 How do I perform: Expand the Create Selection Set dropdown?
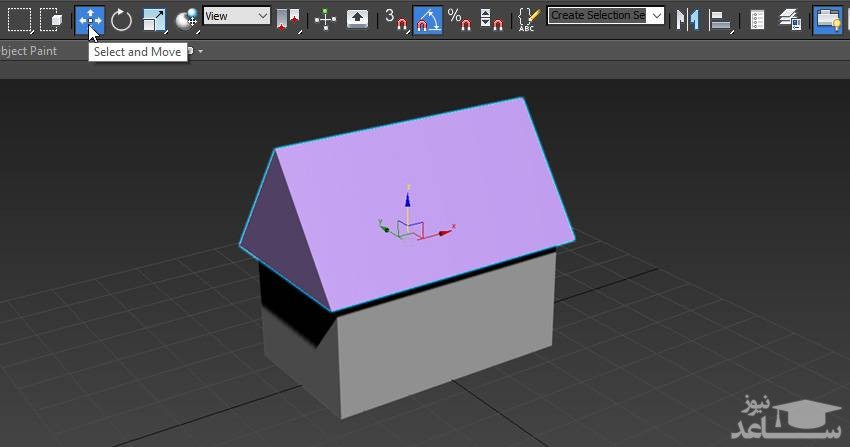coord(656,16)
